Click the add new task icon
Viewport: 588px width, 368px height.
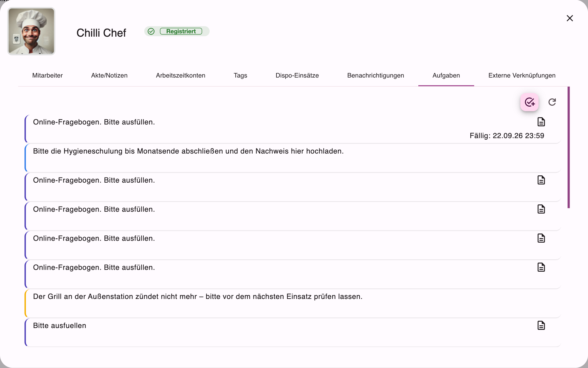[x=529, y=102]
